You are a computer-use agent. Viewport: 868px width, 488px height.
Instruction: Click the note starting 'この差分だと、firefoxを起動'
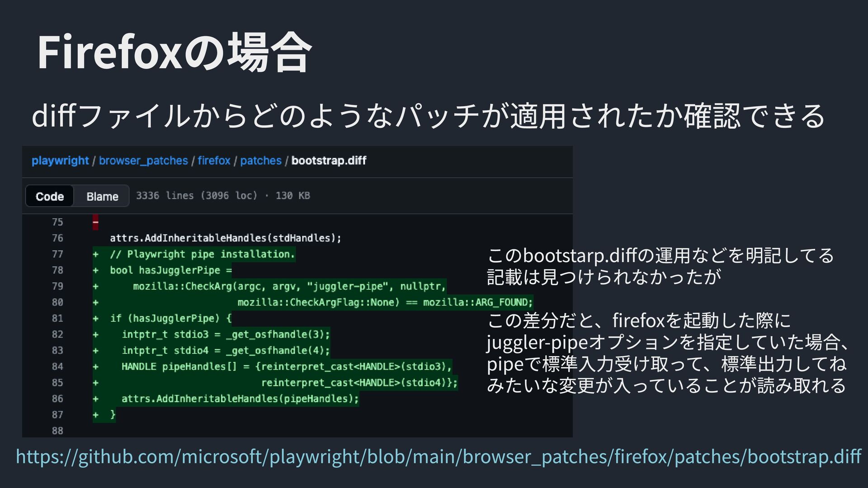coord(639,320)
